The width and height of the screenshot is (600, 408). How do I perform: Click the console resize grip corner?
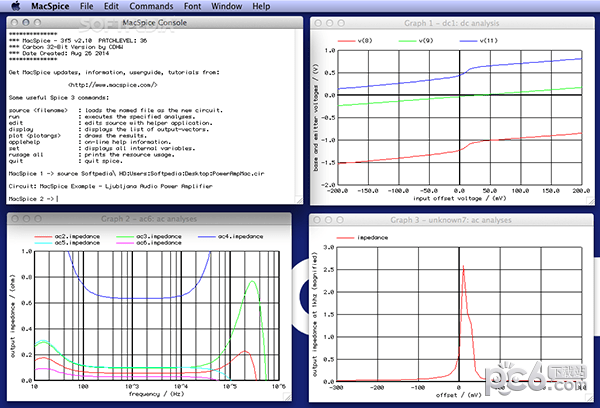pos(299,200)
